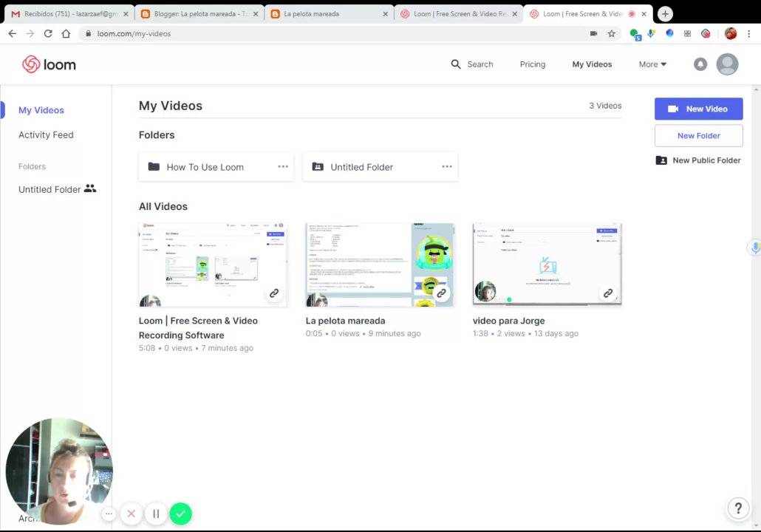Open the Pricing page
Screen dimensions: 761x532
(533, 64)
